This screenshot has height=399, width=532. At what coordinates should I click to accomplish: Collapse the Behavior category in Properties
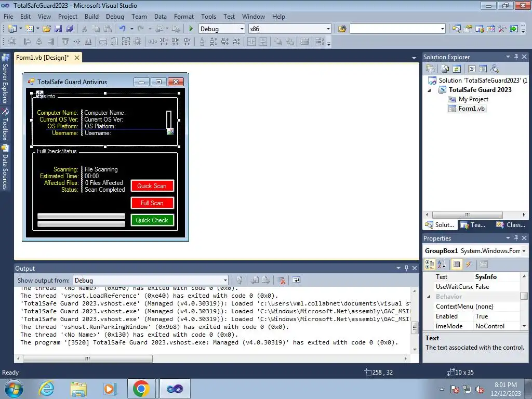point(429,297)
